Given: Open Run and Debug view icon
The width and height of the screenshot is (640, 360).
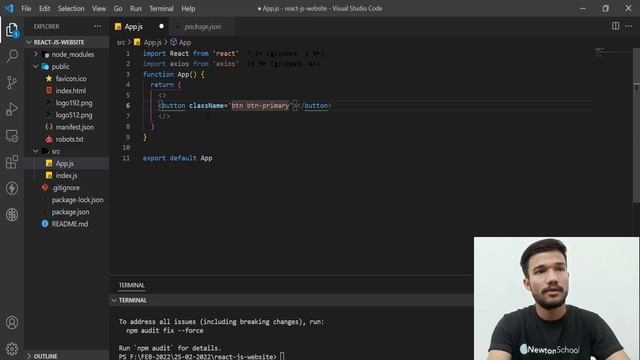Looking at the screenshot, I should pyautogui.click(x=12, y=109).
